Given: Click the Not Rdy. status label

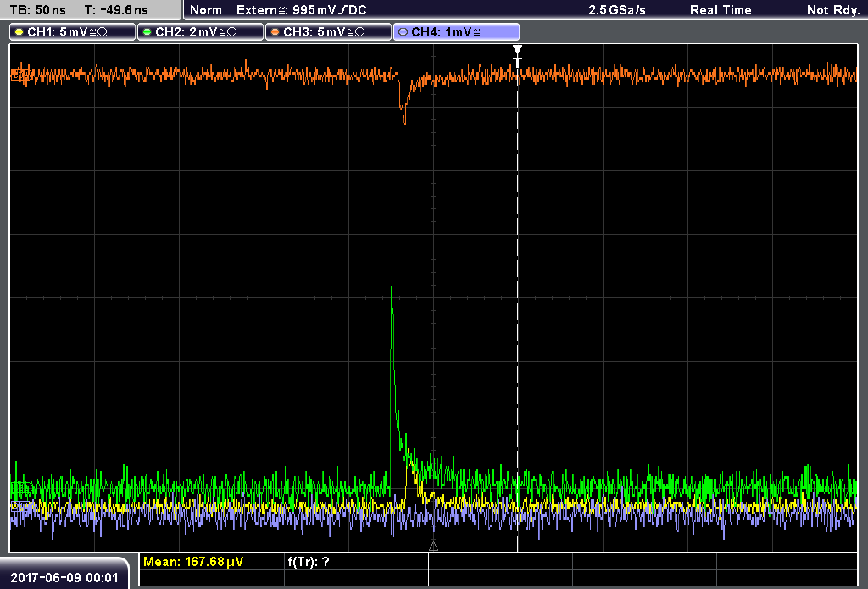Looking at the screenshot, I should (x=833, y=10).
